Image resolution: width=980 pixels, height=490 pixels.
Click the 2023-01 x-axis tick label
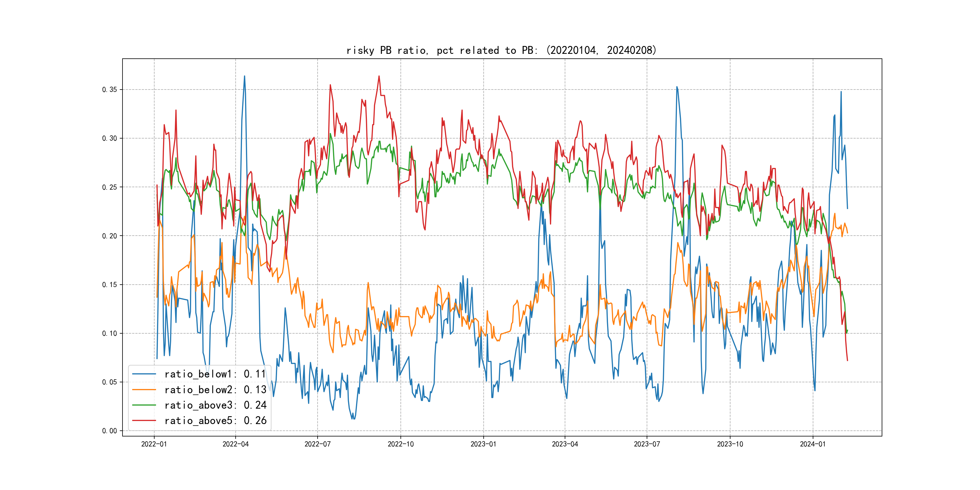pos(483,444)
